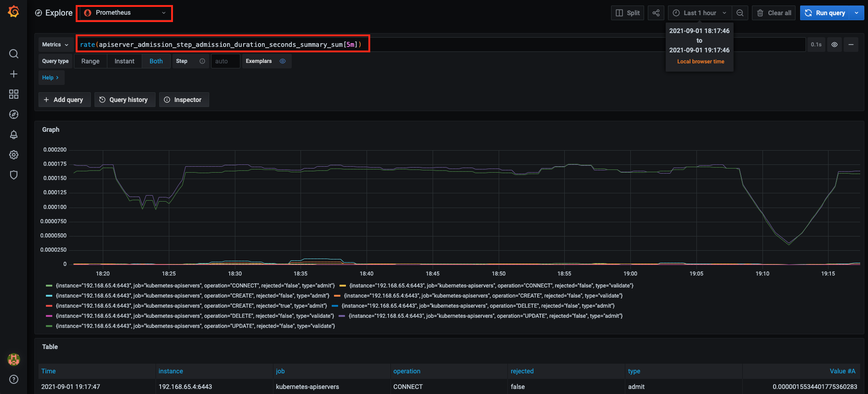Click the Add query button
Image resolution: width=868 pixels, height=394 pixels.
(x=64, y=100)
